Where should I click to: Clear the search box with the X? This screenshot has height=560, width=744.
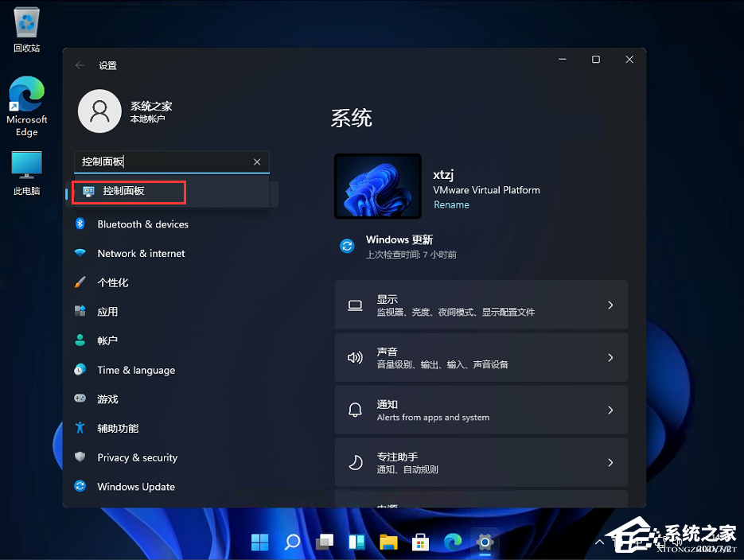[x=257, y=161]
